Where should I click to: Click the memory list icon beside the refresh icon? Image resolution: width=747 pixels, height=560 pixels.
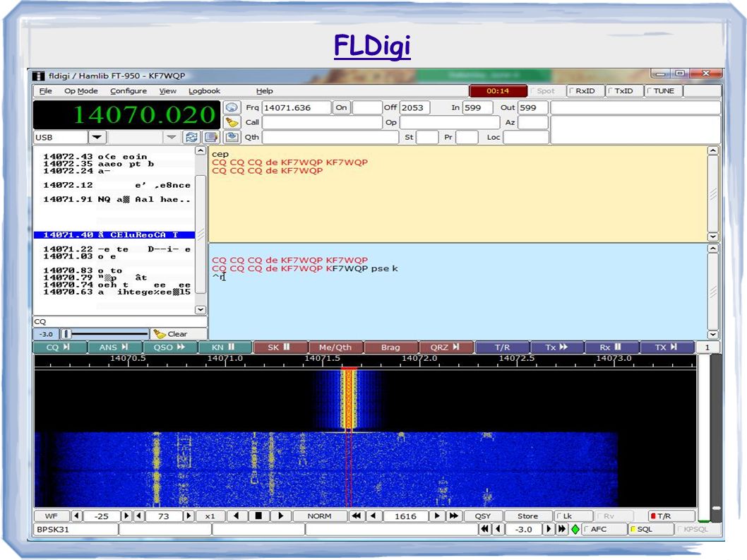coord(210,137)
